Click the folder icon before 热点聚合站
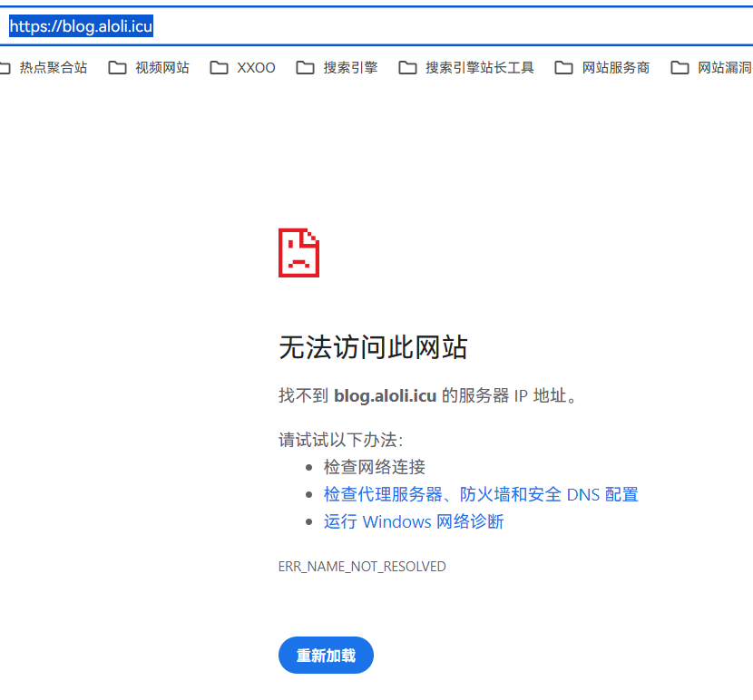 click(x=5, y=68)
